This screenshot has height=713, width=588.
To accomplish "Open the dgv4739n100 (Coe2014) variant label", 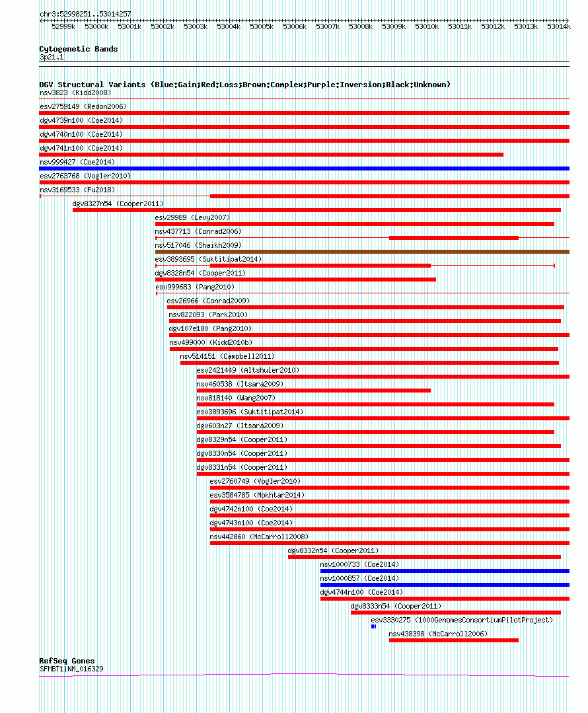I will [81, 120].
